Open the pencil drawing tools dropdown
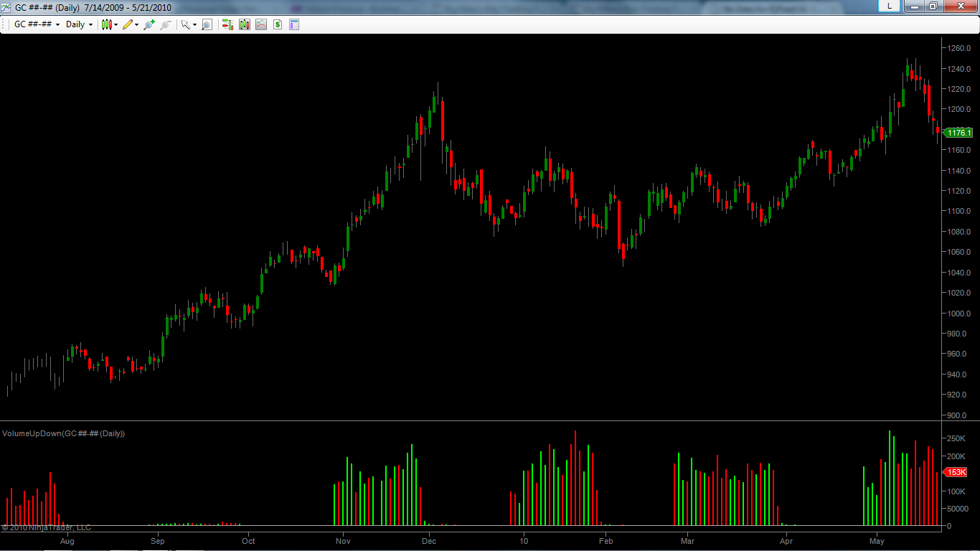This screenshot has width=980, height=551. tap(131, 24)
